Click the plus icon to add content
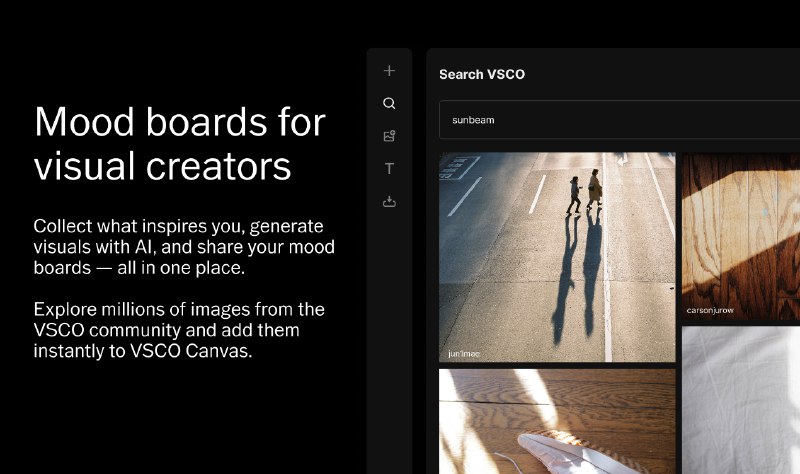The width and height of the screenshot is (800, 474). pyautogui.click(x=389, y=71)
